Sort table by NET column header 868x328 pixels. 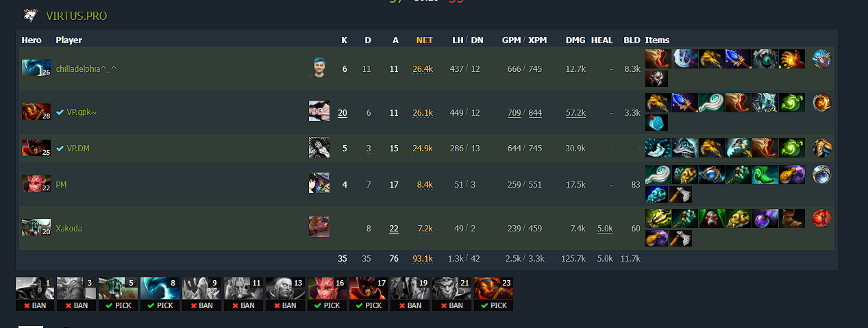point(424,40)
